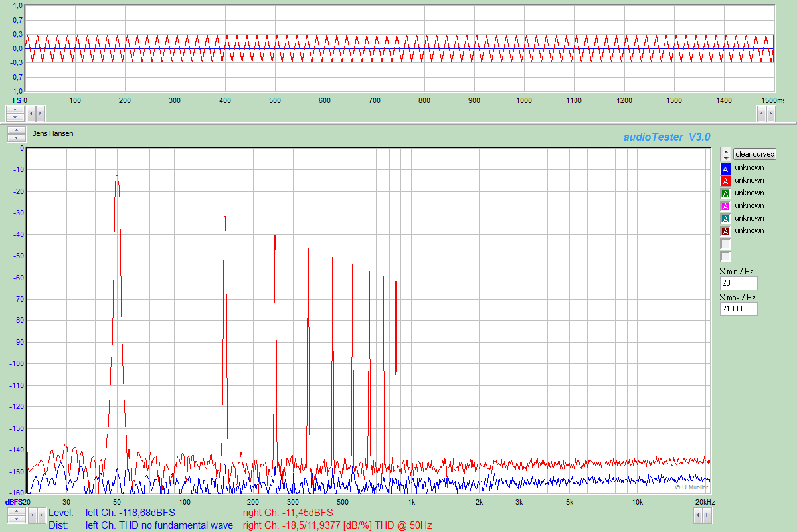
Task: Click up arrow beside the Jens Hansen label
Action: 16,130
